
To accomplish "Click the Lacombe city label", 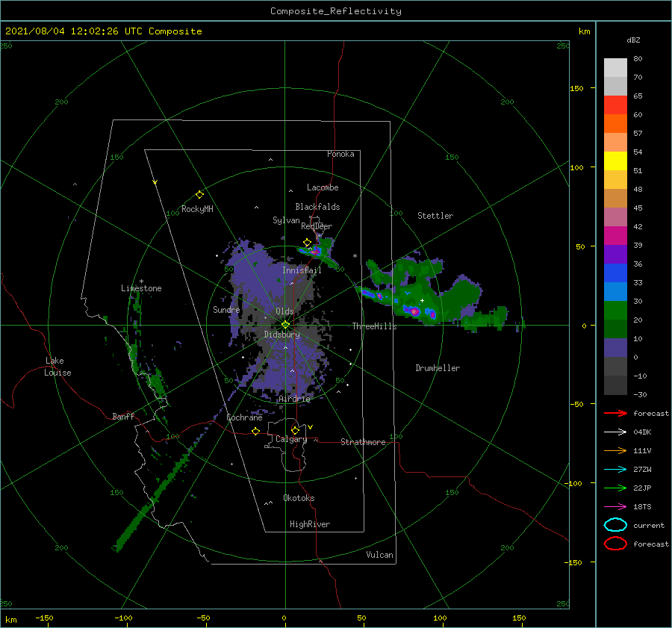I will click(x=323, y=187).
